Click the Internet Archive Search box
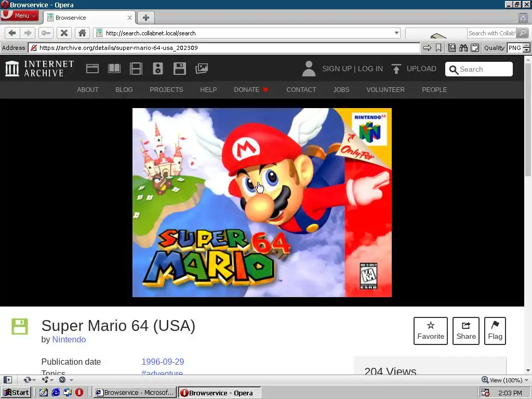 (x=478, y=69)
